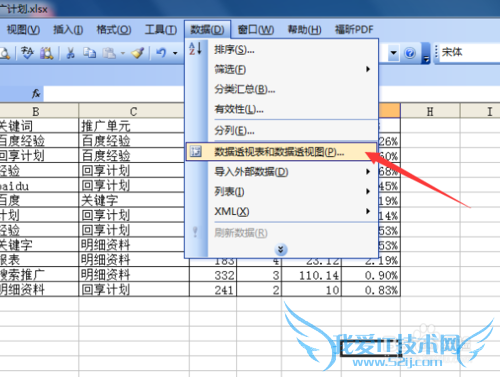Select column C header
Screen dimensions: 500x377
coord(133,111)
